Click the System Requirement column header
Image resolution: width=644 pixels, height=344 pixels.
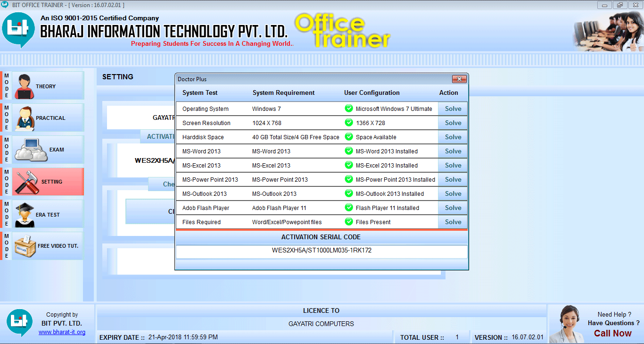coord(283,92)
